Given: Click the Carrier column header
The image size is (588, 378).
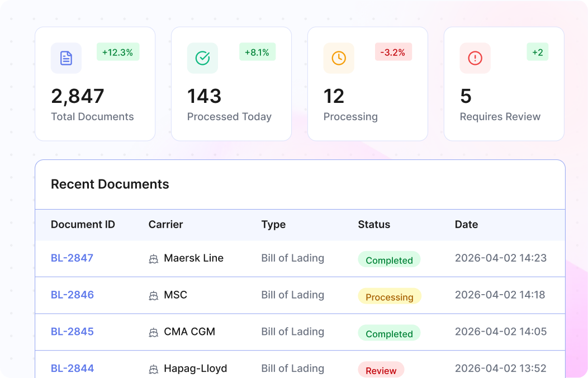Looking at the screenshot, I should click(166, 225).
